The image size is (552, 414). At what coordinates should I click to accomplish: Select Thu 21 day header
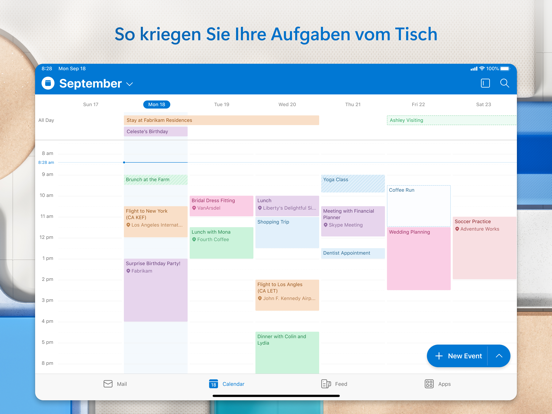point(353,104)
